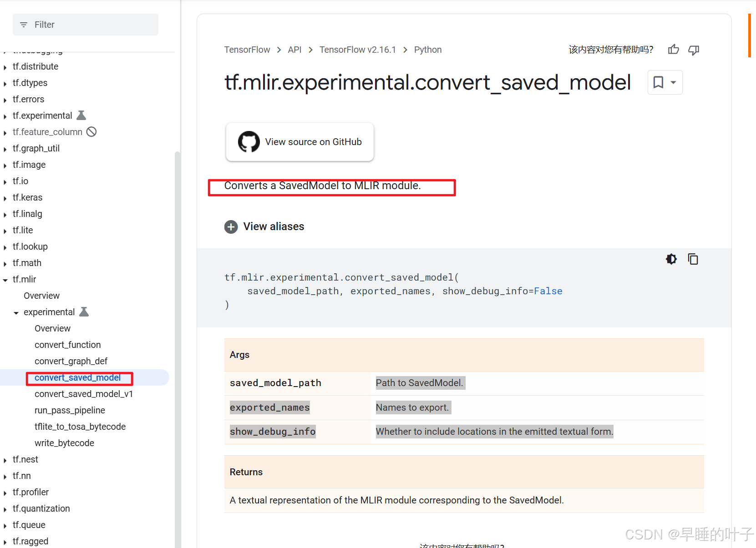Click 'Names to export.' description
The width and height of the screenshot is (756, 548).
pos(412,407)
